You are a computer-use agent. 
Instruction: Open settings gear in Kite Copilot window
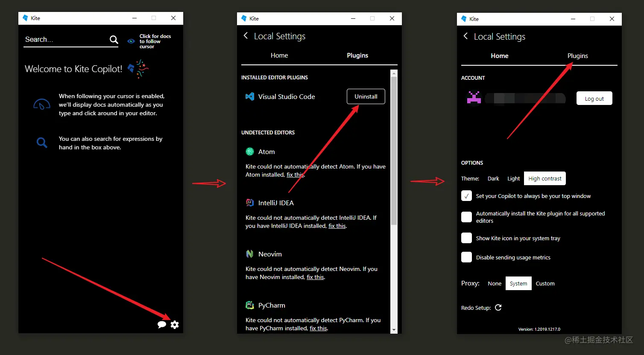pos(175,325)
